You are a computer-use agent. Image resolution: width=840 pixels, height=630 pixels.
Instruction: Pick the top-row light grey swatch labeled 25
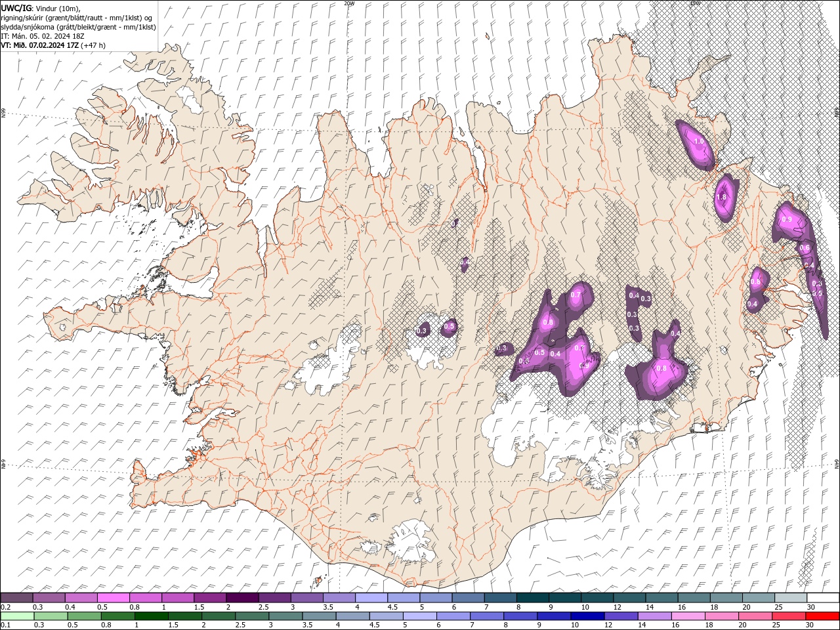pos(790,598)
